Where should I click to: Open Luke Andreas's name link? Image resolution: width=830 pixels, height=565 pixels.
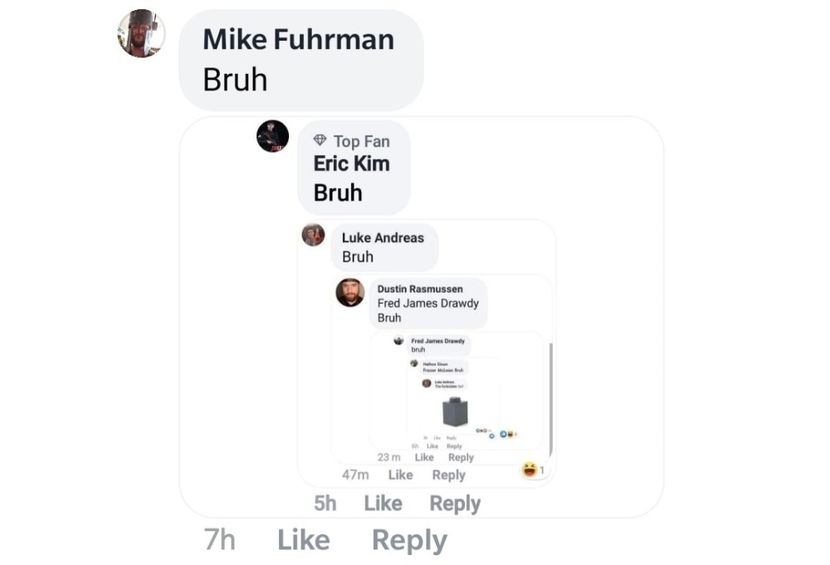tap(383, 238)
